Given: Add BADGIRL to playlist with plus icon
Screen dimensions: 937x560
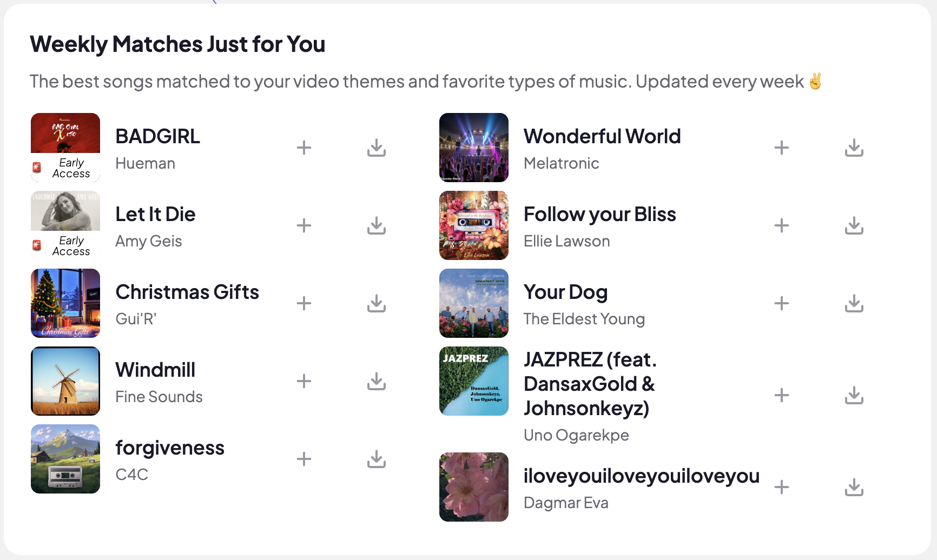Looking at the screenshot, I should (x=304, y=148).
